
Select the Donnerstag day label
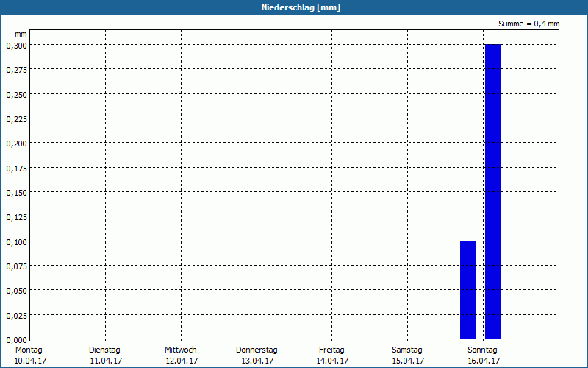point(257,350)
